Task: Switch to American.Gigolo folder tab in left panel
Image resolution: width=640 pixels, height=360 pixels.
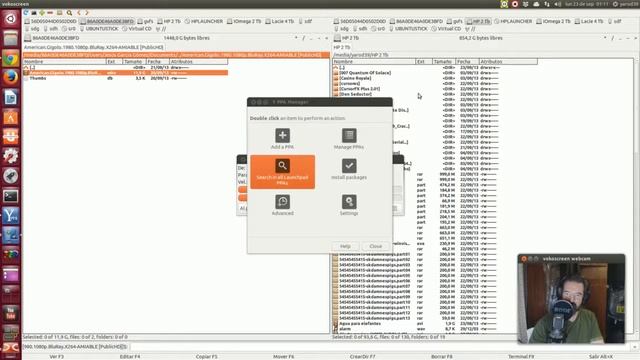Action: click(x=94, y=47)
